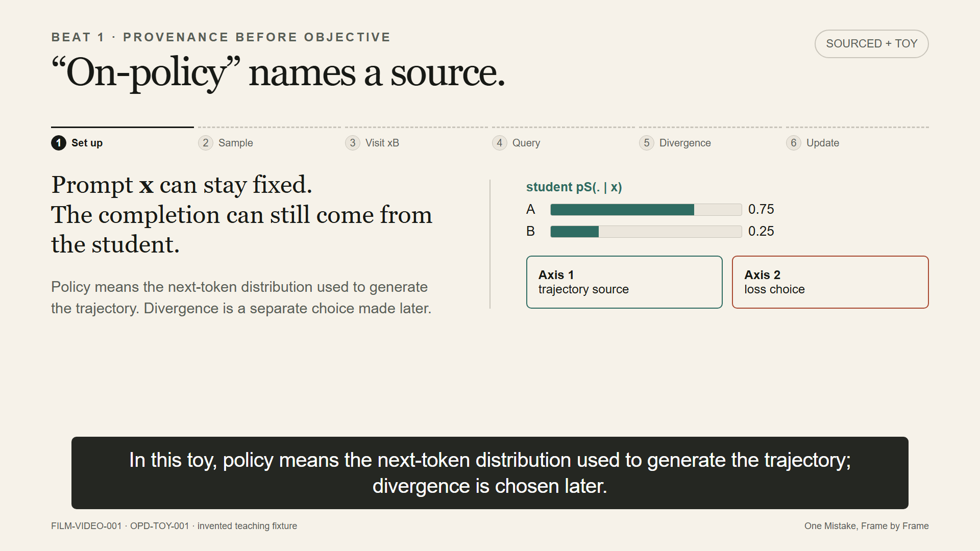Image resolution: width=980 pixels, height=551 pixels.
Task: Go to the Sample step
Action: [x=236, y=143]
